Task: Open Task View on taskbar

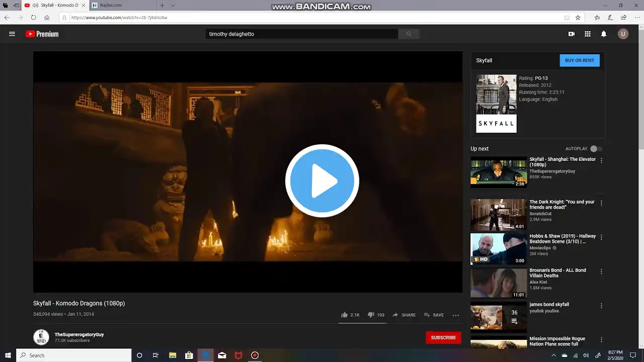Action: 156,355
